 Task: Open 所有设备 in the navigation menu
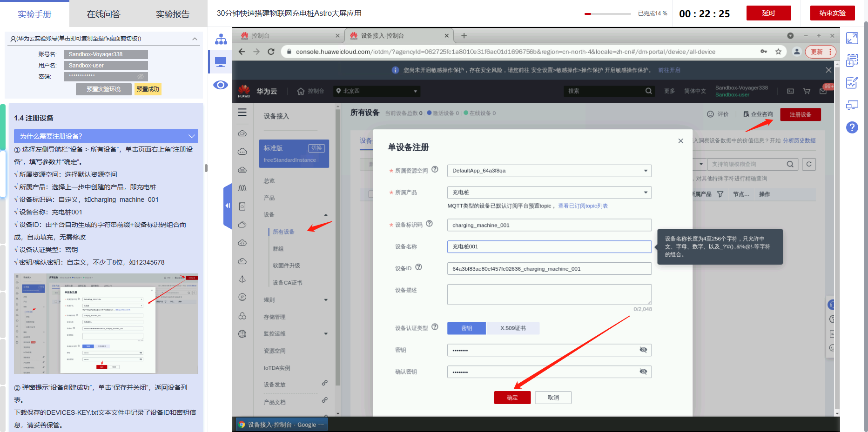(x=283, y=232)
